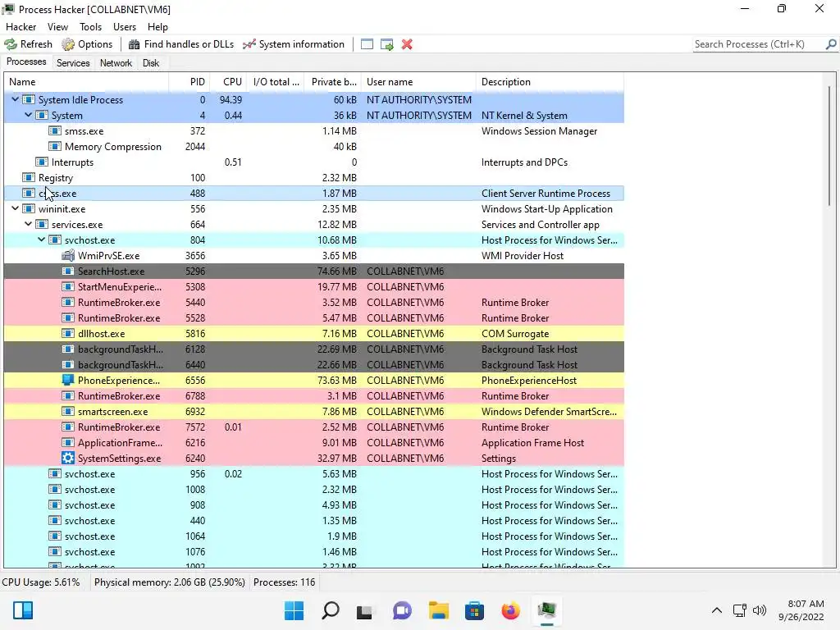
Task: Click the vertical scrollbar thumb
Action: point(830,146)
